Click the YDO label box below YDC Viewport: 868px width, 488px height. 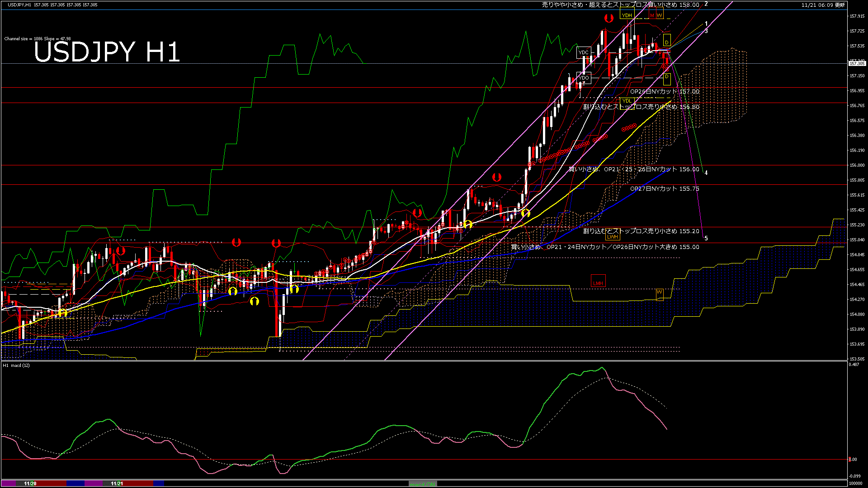(x=584, y=78)
